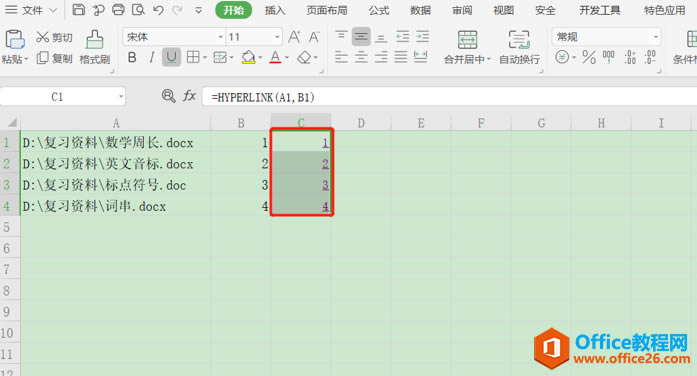This screenshot has height=376, width=697.
Task: Toggle Italic formatting
Action: tap(152, 57)
